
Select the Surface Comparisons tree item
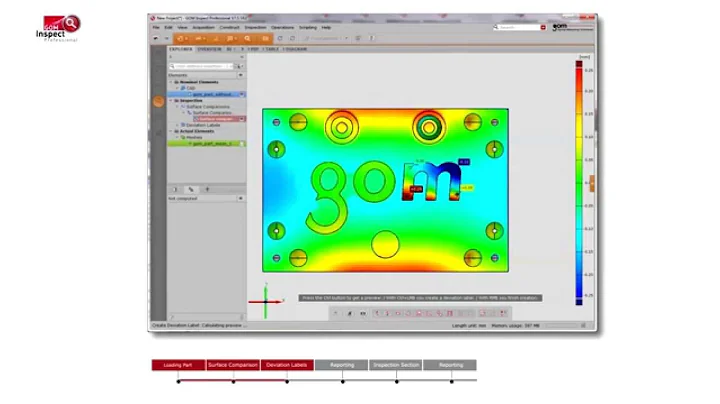click(x=208, y=107)
